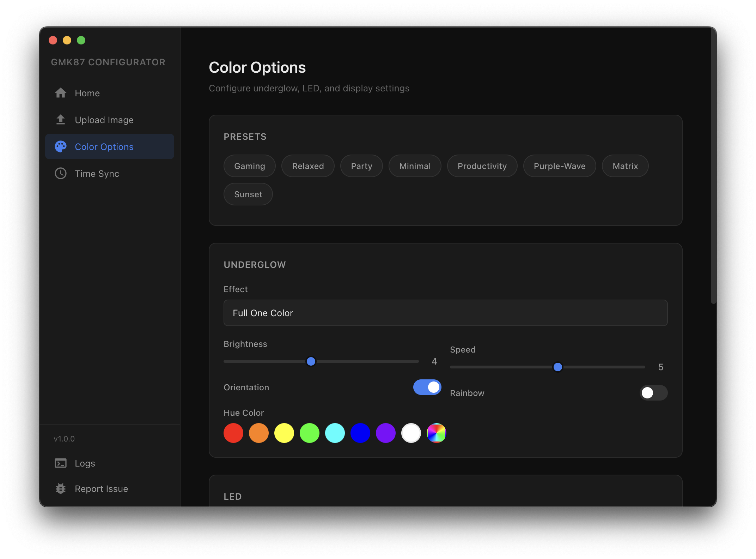Pick the red Hue Color swatch

(x=233, y=433)
